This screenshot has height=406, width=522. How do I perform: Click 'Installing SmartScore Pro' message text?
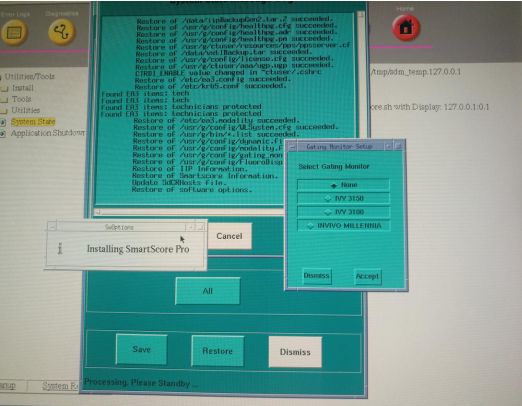[x=138, y=249]
